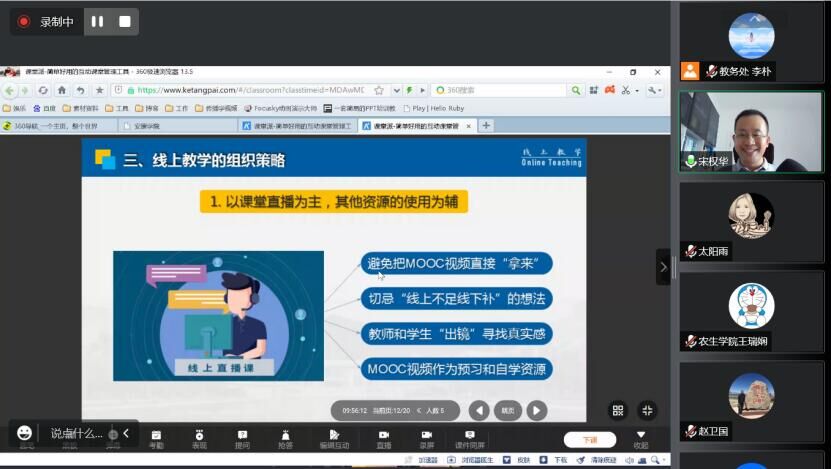
Task: Collapse toolbar with the 收起 arrow
Action: tap(641, 438)
